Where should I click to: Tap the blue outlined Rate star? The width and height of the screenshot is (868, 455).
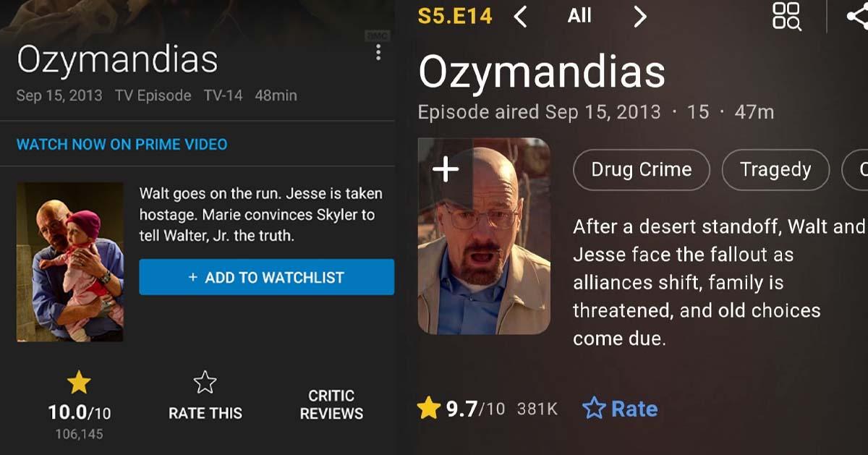pyautogui.click(x=594, y=409)
